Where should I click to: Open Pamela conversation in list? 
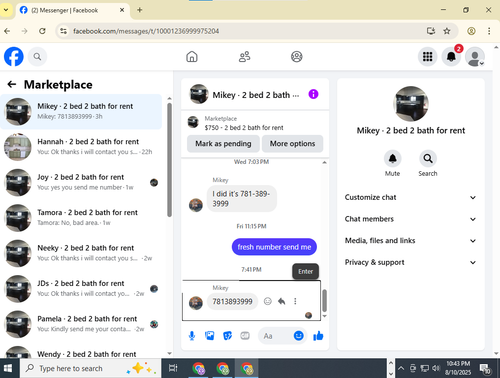81,324
